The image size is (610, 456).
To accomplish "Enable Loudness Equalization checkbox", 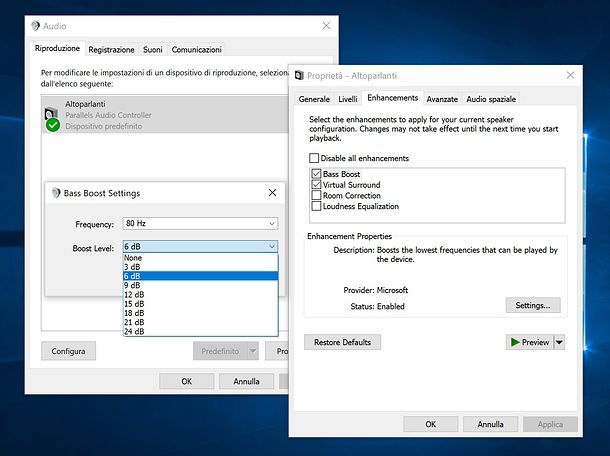I will tap(316, 206).
